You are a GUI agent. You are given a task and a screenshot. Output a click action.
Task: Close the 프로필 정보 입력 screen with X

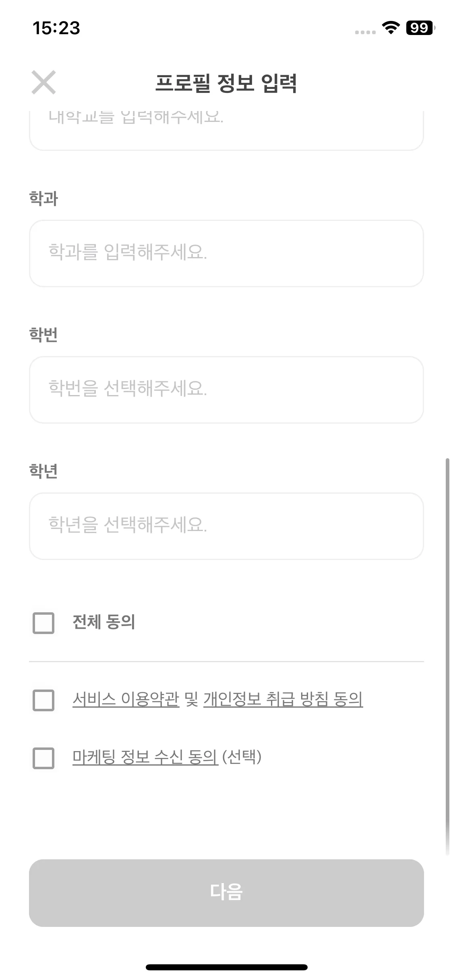tap(43, 82)
